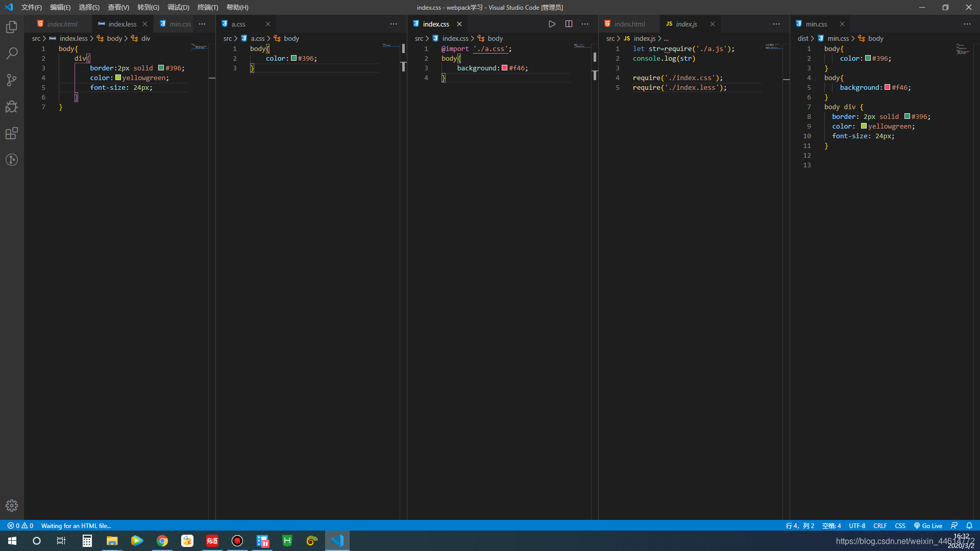This screenshot has height=551, width=980.
Task: Open Calculator from the taskbar
Action: point(87,541)
